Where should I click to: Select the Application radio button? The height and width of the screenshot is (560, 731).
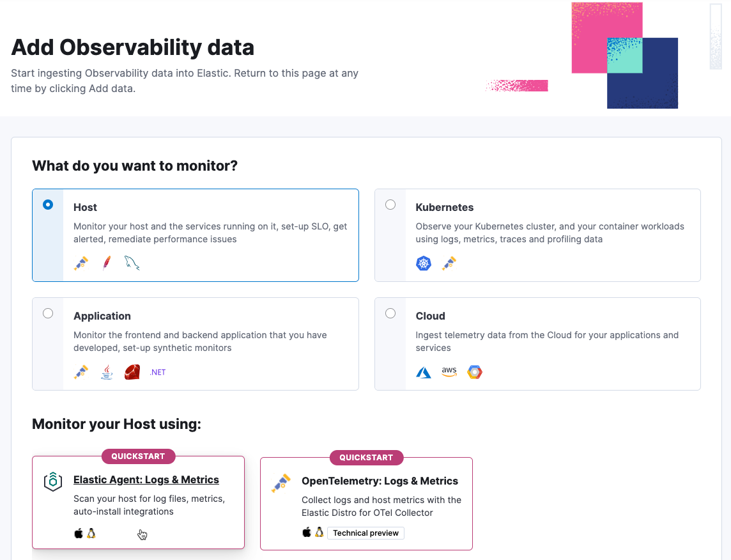click(x=47, y=313)
